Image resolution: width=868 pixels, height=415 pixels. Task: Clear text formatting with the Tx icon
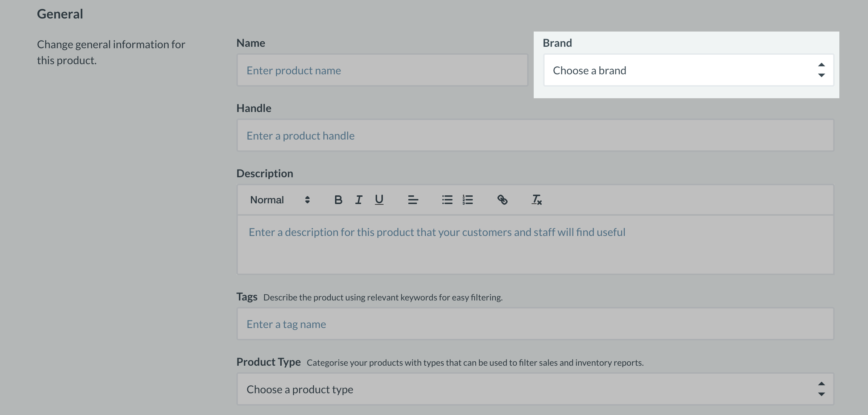click(536, 200)
